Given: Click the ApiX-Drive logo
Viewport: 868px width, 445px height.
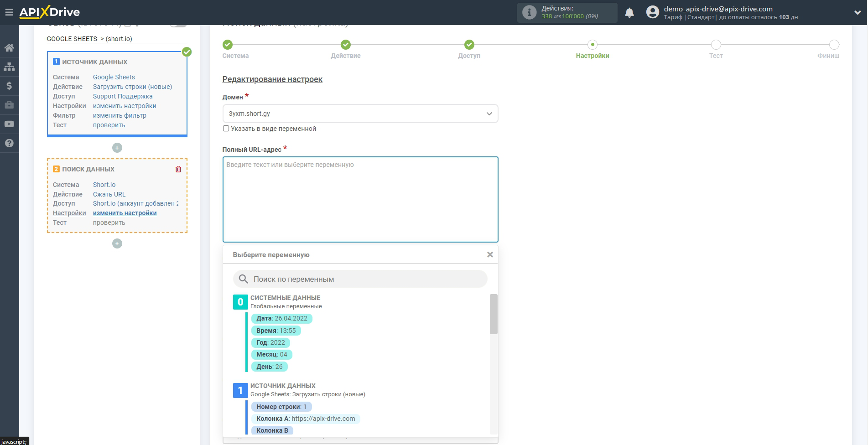Looking at the screenshot, I should pos(49,12).
